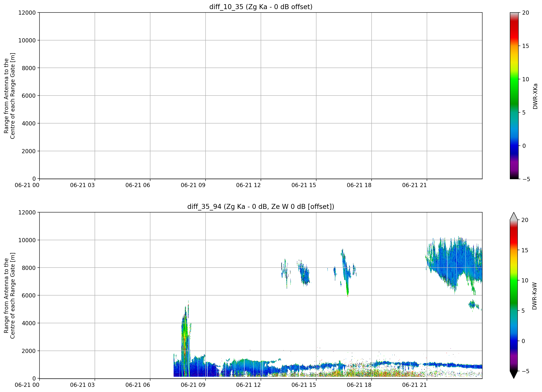542x392 pixels.
Task: Click "06-21 03" x-tick of diff_10_35 plot
Action: pos(83,185)
